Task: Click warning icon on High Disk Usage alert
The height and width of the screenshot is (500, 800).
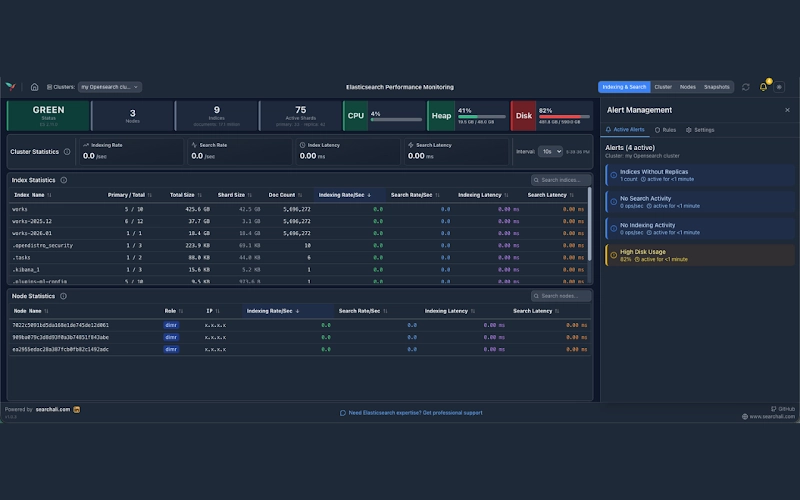Action: pyautogui.click(x=614, y=255)
